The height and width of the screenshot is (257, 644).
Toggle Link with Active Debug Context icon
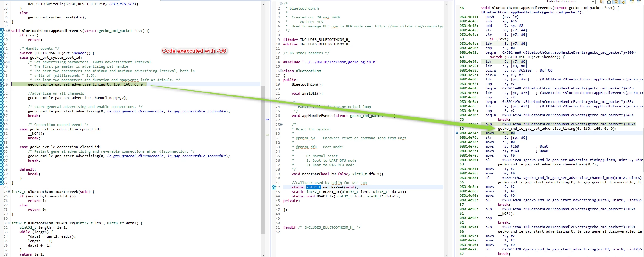click(616, 1)
